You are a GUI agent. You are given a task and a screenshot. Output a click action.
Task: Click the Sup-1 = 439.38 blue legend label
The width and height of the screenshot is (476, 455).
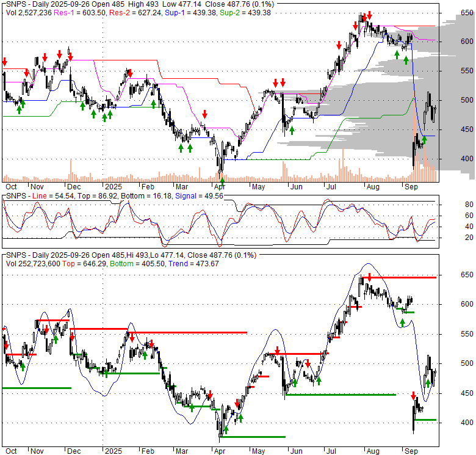(190, 13)
